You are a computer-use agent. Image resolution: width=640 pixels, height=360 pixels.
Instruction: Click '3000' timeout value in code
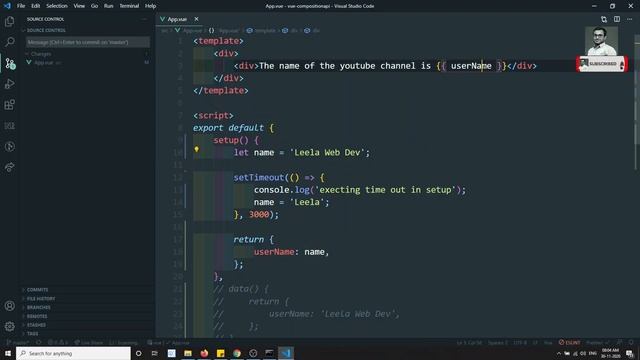tap(259, 214)
